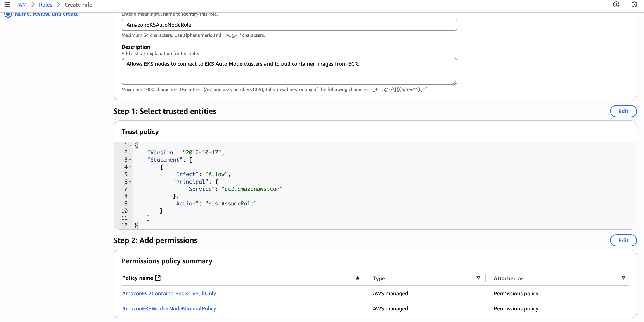Go to Roles breadcrumb

click(x=45, y=5)
